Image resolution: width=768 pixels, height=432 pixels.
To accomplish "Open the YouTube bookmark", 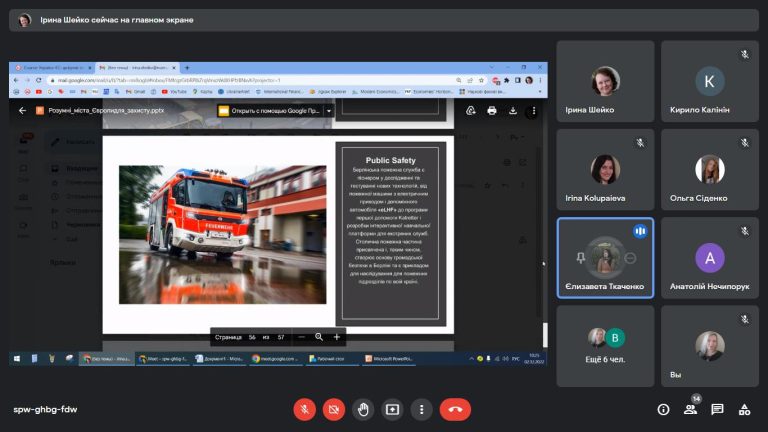I will 174,92.
